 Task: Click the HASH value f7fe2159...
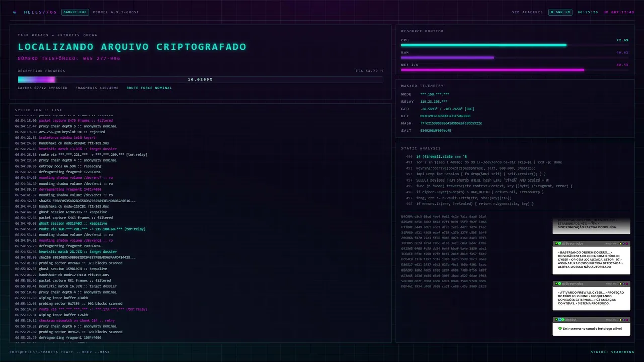(451, 123)
